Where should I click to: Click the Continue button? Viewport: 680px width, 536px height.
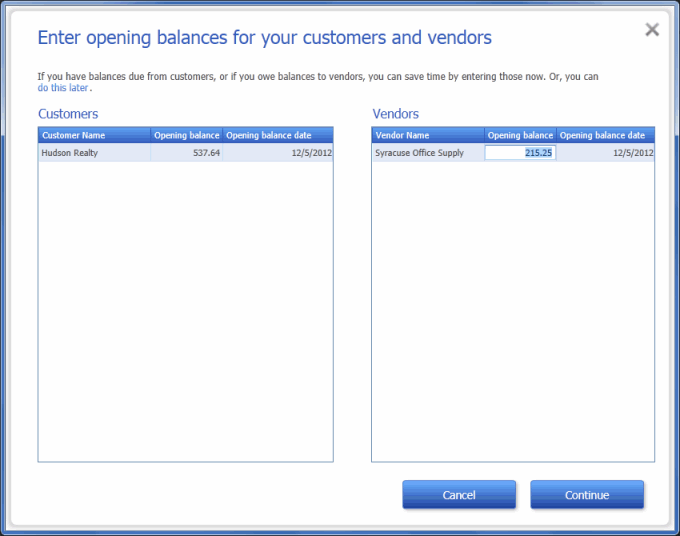[587, 494]
